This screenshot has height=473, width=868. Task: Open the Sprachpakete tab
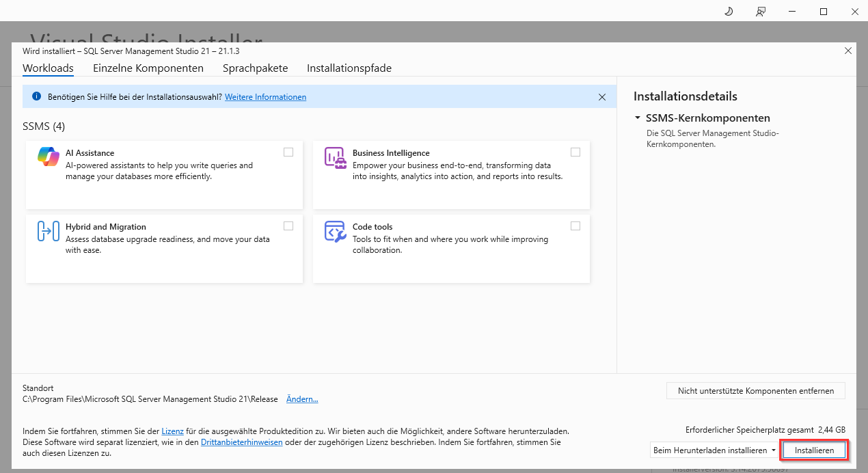tap(255, 68)
